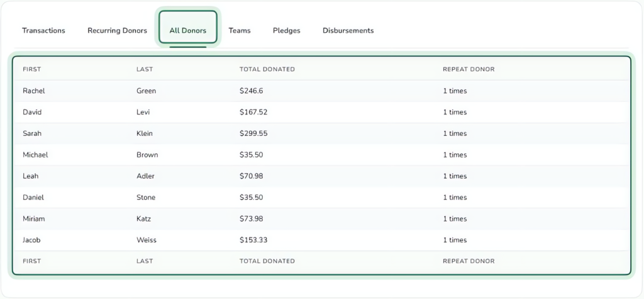
Task: Click "1 times" in Leah Adler's row
Action: [x=455, y=176]
